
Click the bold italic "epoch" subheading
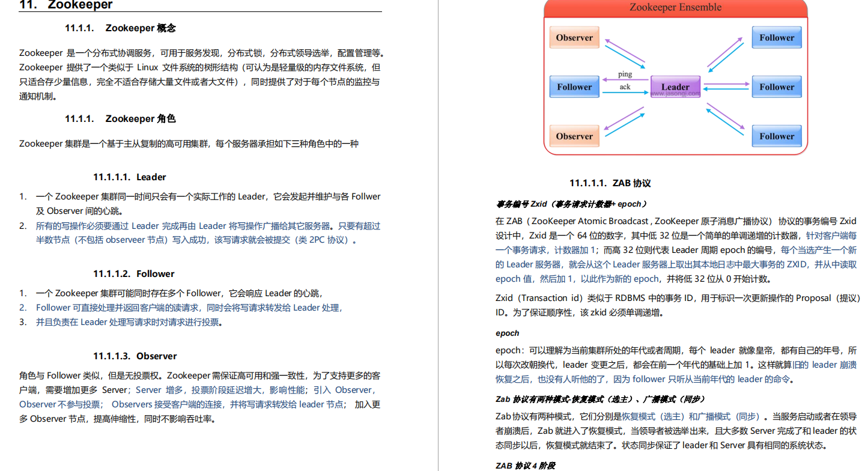coord(507,333)
